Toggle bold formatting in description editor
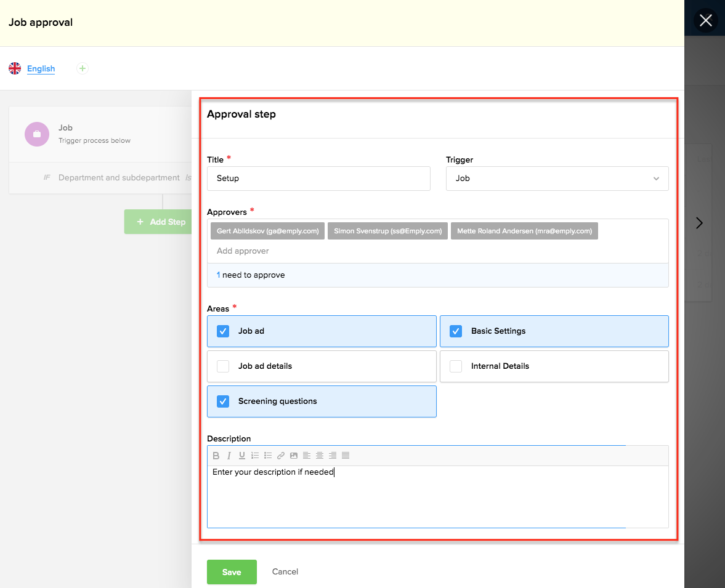Image resolution: width=725 pixels, height=588 pixels. [x=216, y=456]
